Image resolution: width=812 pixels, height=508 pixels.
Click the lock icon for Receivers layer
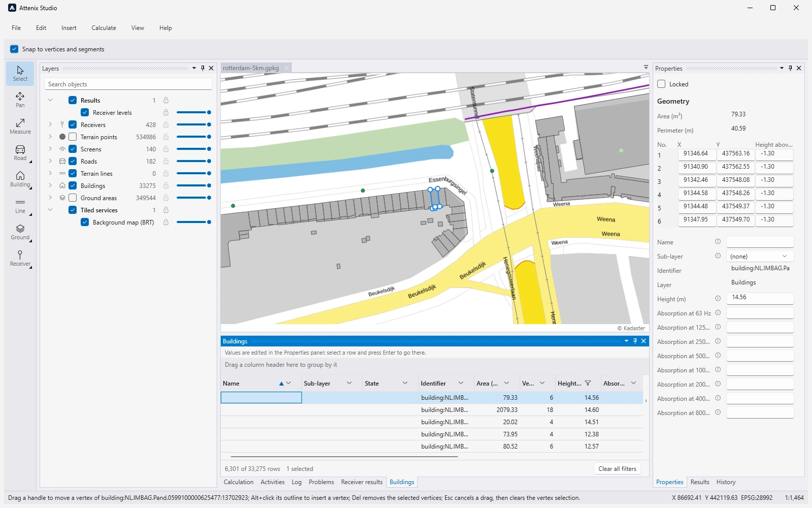166,124
